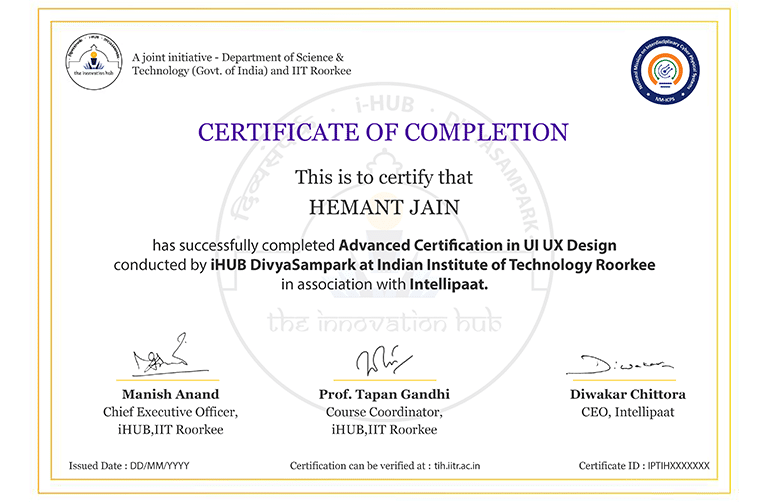The width and height of the screenshot is (768, 502).
Task: Click the name Diwakar Chittora
Action: click(627, 394)
